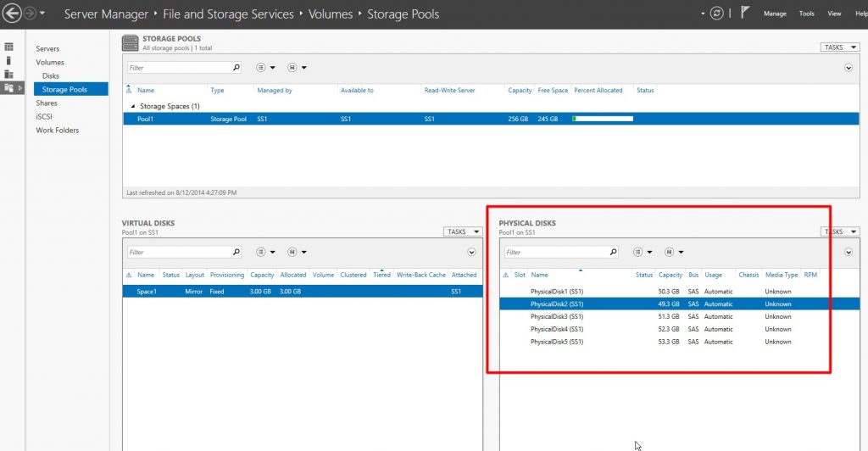Refresh Server Manager with the refresh icon
The image size is (868, 451).
point(716,14)
